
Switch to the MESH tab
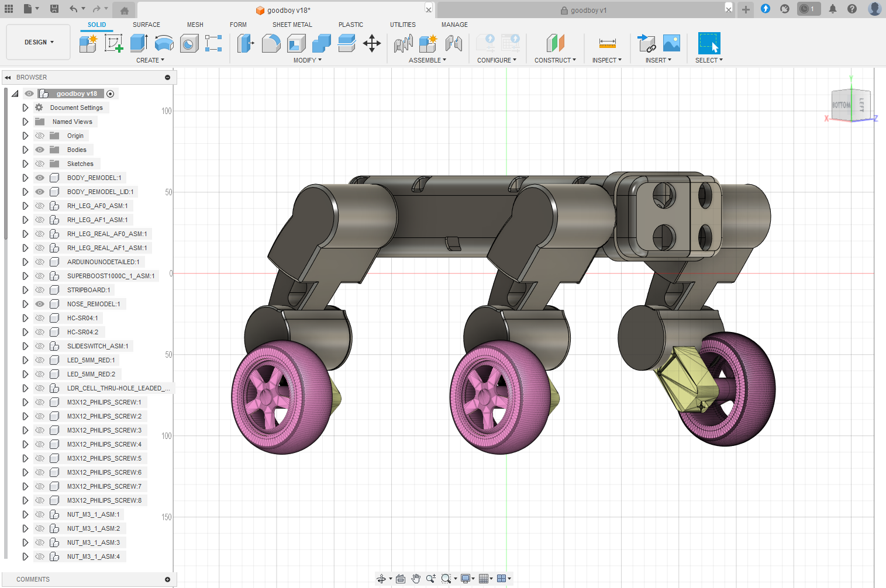click(195, 25)
